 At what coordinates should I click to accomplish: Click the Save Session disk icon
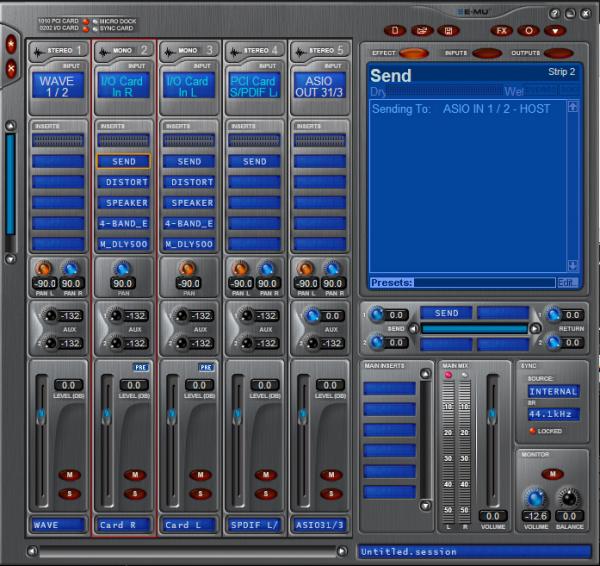point(446,31)
